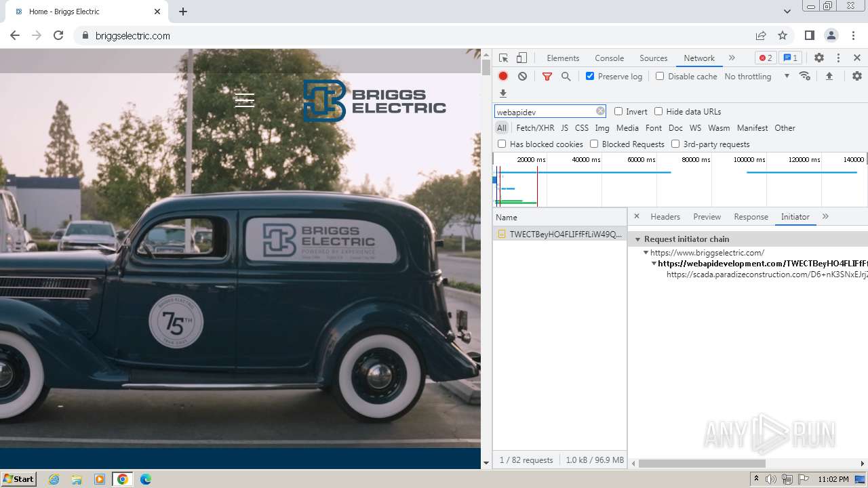Select the TWECTBeyHO4FLIFfFf request row
Viewport: 868px width, 488px height.
[559, 234]
